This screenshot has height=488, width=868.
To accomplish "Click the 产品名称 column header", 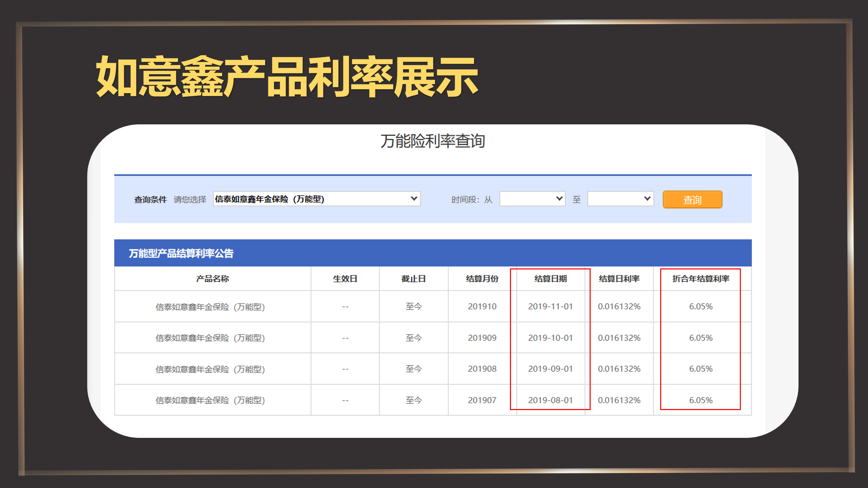I will [x=212, y=279].
